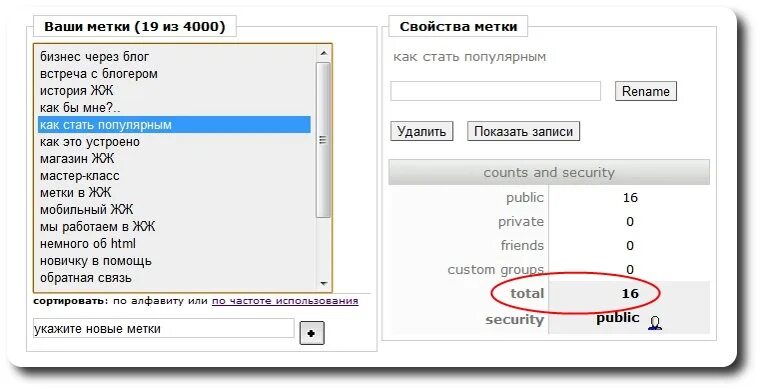The image size is (760, 390).
Task: Click the Удалить button
Action: [x=421, y=131]
